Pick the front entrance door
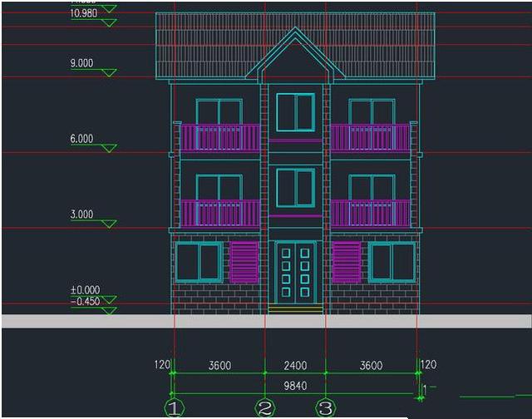532x419 pixels. coord(295,272)
